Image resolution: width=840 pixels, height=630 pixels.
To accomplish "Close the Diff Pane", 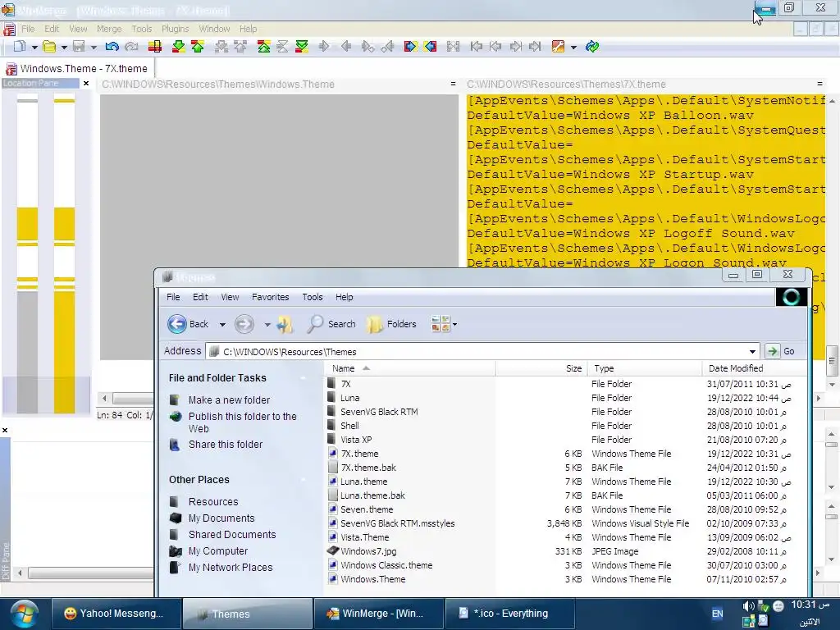I will point(5,430).
